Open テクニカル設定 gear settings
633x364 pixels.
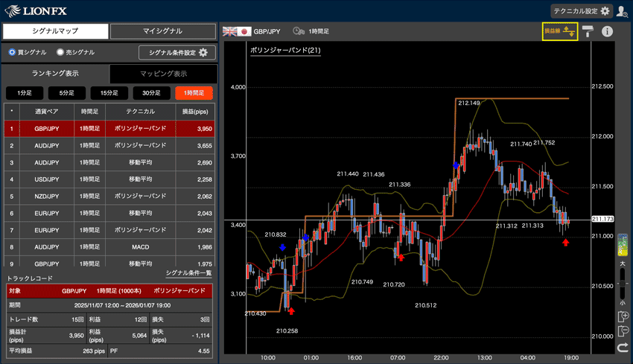click(x=581, y=11)
